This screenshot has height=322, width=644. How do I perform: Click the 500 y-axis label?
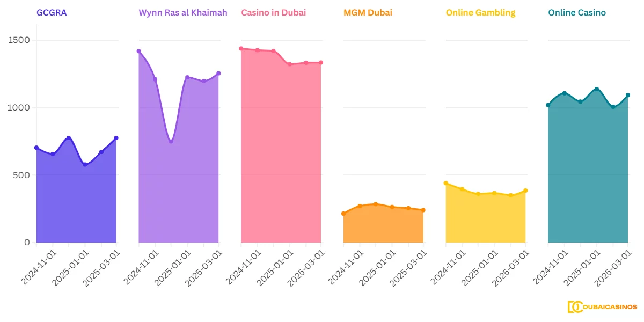(21, 175)
